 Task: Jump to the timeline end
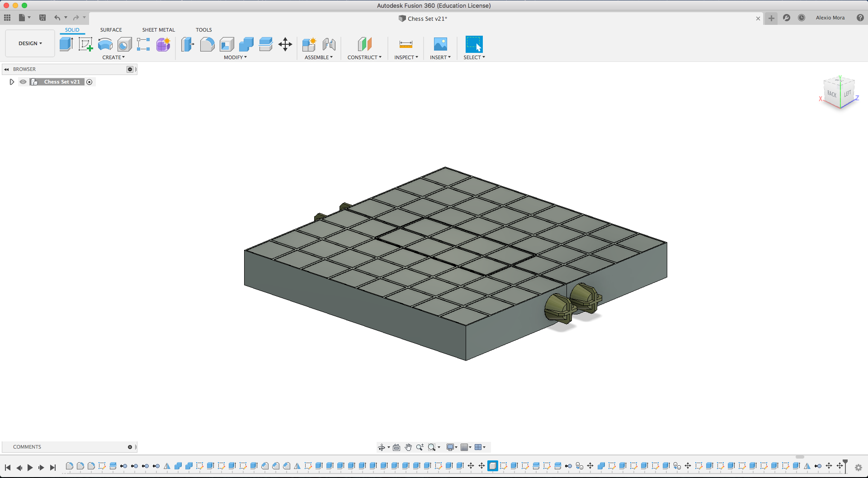point(53,468)
